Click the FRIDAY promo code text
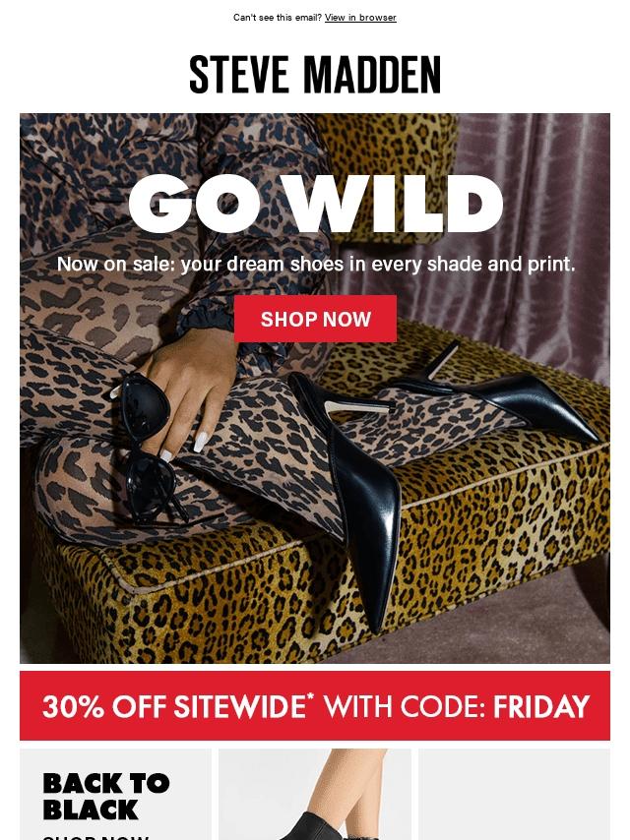630x840 pixels. pyautogui.click(x=541, y=706)
